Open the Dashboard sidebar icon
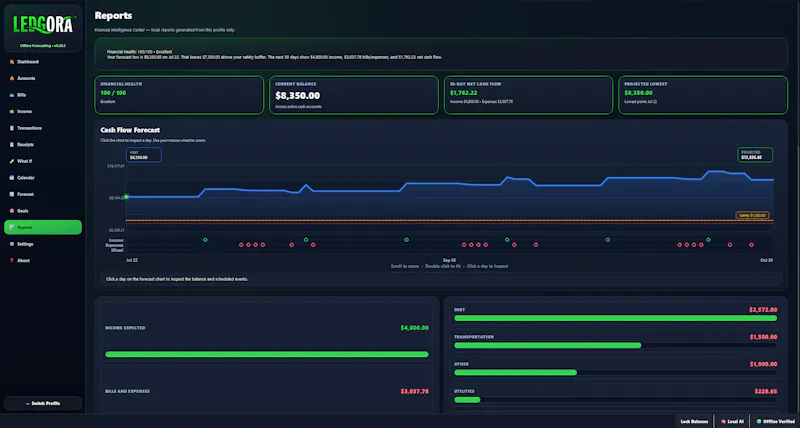Image resolution: width=800 pixels, height=428 pixels. point(12,62)
